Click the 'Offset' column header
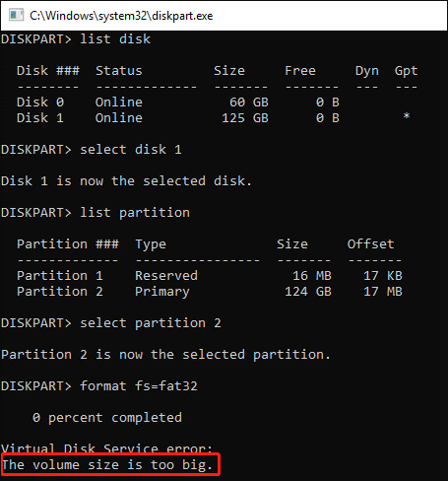 (371, 244)
